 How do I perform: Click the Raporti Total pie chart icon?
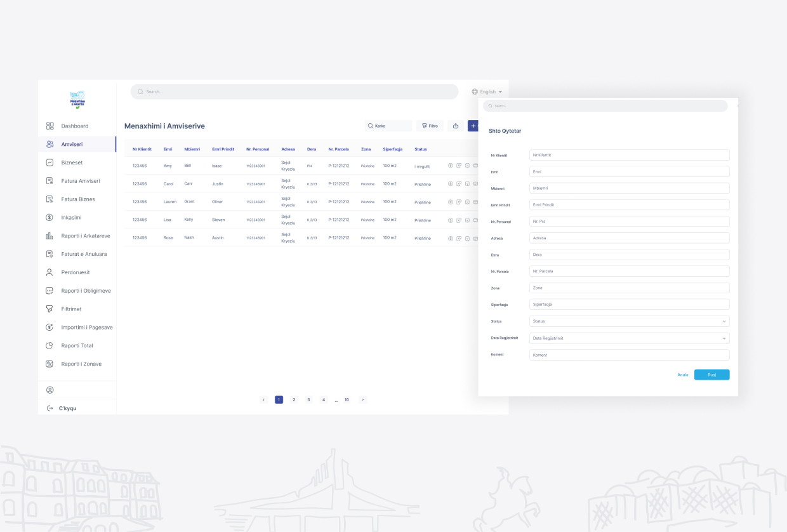pyautogui.click(x=50, y=346)
